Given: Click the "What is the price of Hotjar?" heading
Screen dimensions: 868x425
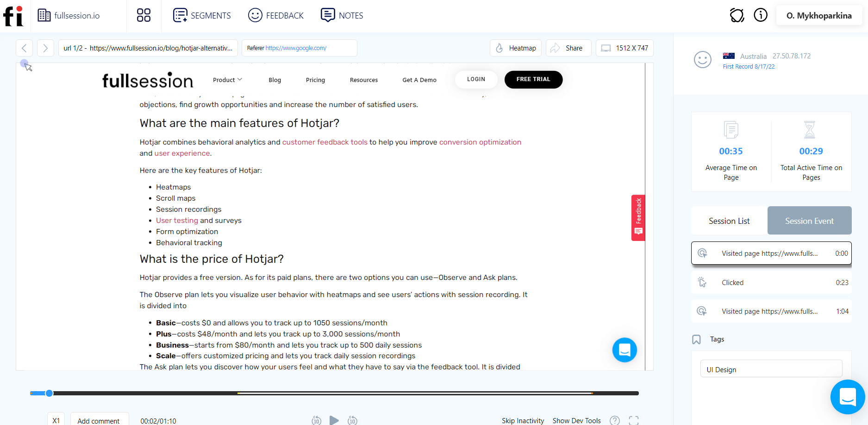Looking at the screenshot, I should pyautogui.click(x=212, y=259).
